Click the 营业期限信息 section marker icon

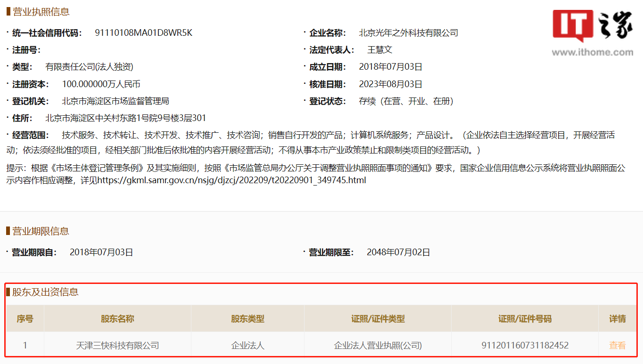point(8,231)
